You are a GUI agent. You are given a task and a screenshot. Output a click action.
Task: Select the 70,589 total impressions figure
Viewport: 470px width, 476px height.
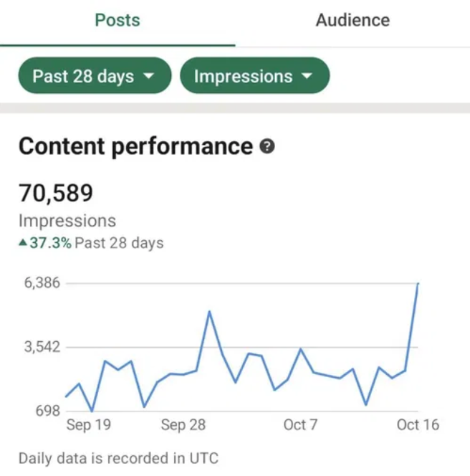click(x=56, y=193)
